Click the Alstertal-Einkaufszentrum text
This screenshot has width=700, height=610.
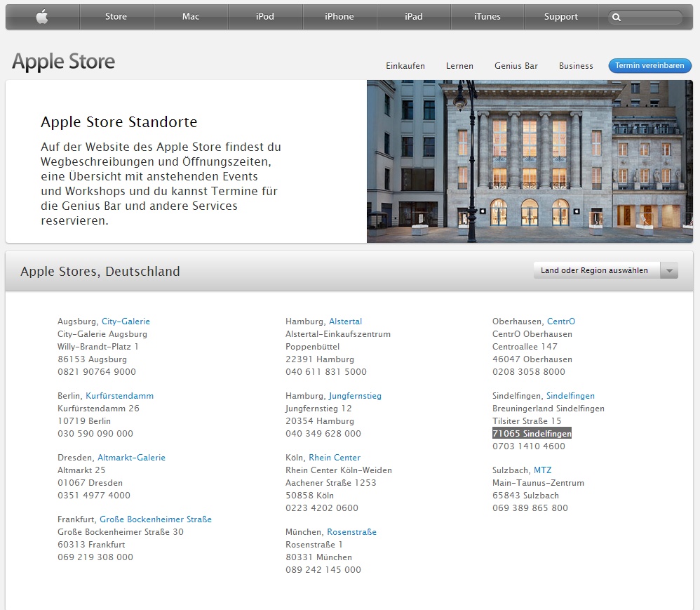coord(338,334)
